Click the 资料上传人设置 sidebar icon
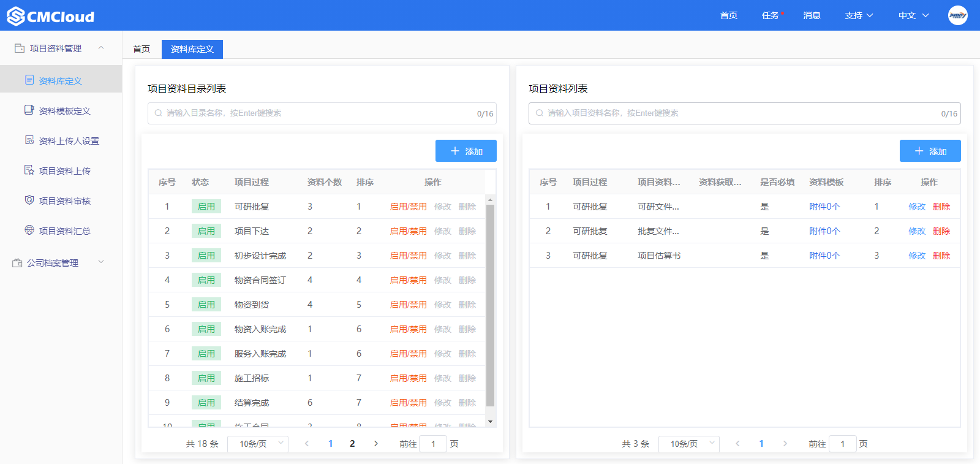 pyautogui.click(x=29, y=140)
